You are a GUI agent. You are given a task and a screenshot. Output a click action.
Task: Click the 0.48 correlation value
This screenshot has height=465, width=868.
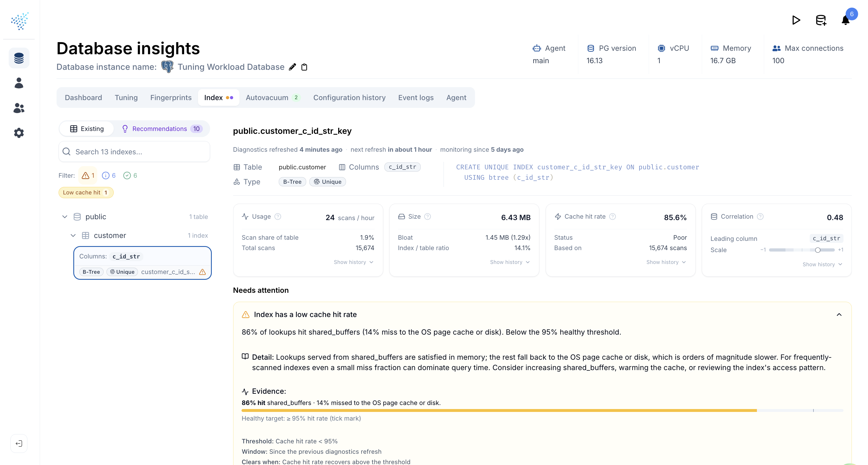[835, 217]
